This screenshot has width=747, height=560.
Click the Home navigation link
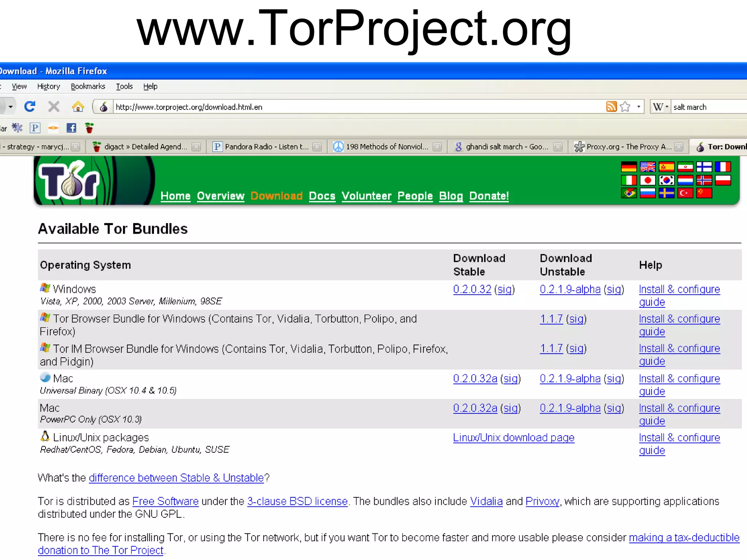point(175,196)
